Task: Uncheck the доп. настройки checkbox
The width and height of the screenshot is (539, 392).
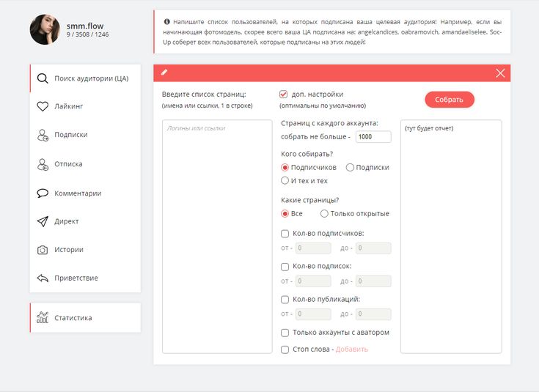Action: 283,95
